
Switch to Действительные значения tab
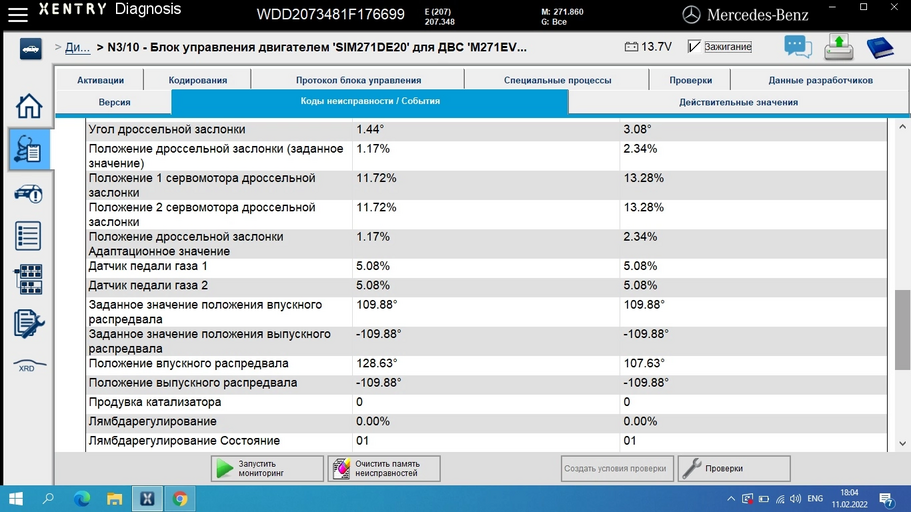click(x=738, y=102)
